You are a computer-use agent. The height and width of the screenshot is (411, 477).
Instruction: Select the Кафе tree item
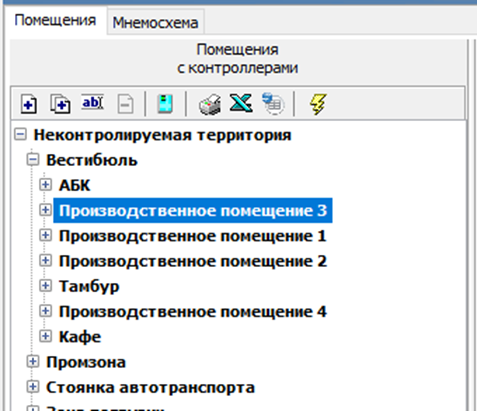click(80, 337)
